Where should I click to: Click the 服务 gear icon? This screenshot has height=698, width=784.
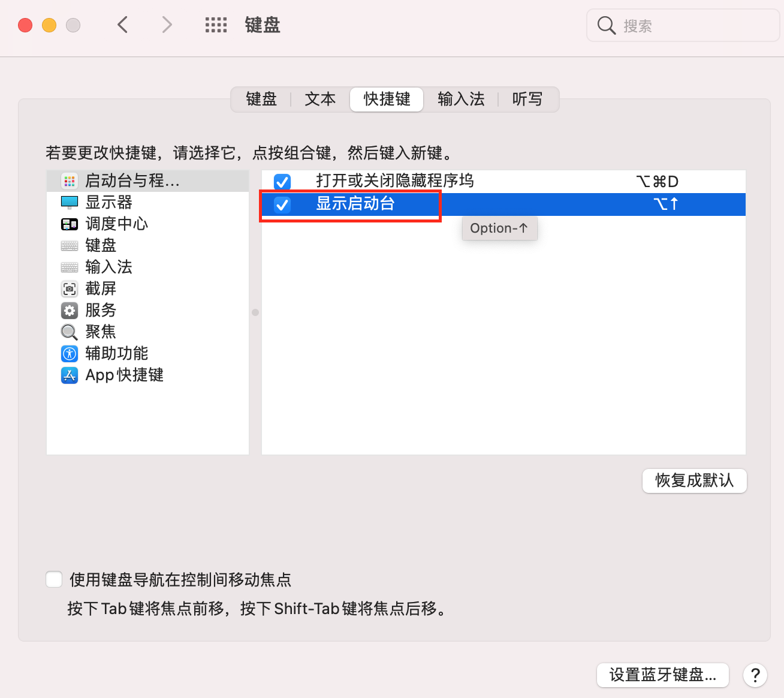[70, 310]
